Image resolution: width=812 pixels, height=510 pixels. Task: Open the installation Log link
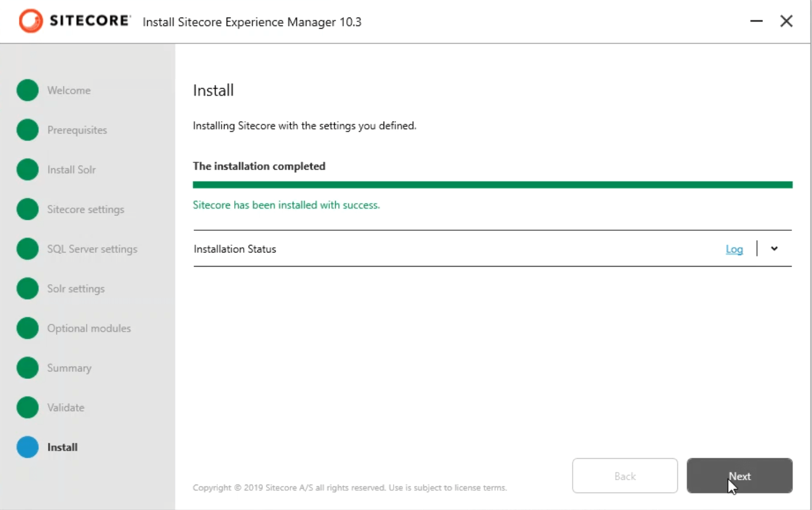734,249
